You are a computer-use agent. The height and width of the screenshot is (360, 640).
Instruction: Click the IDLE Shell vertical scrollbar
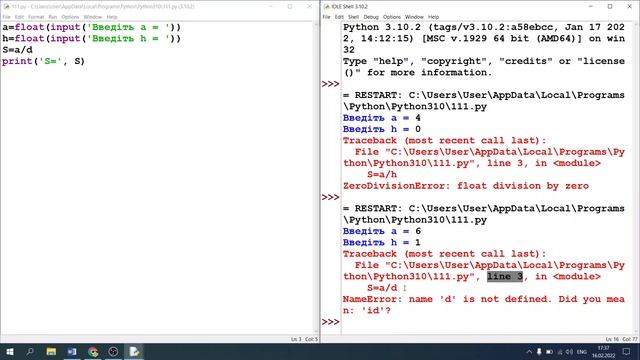(x=636, y=178)
